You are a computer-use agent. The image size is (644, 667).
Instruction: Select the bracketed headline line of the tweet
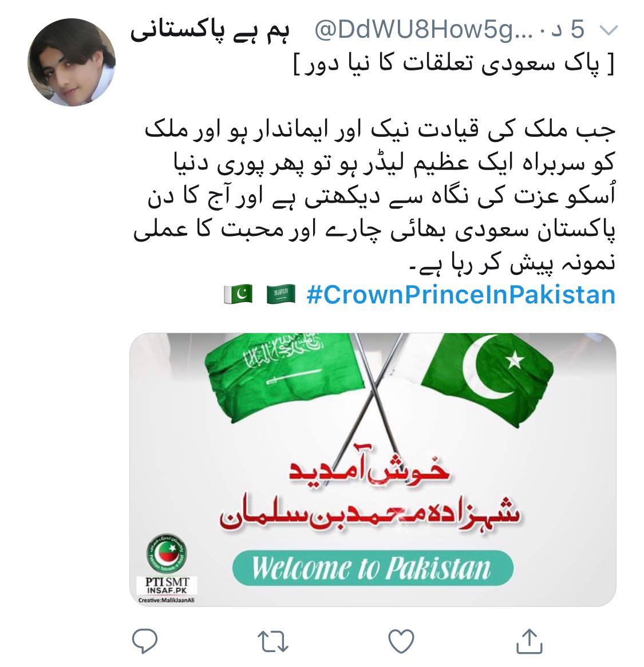coord(455,64)
